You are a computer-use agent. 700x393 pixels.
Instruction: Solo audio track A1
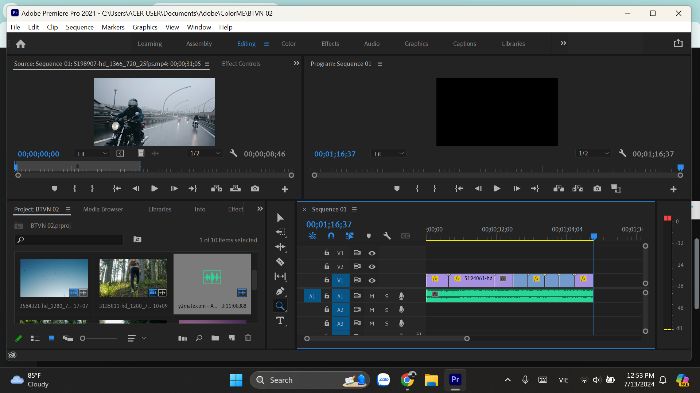coord(387,296)
